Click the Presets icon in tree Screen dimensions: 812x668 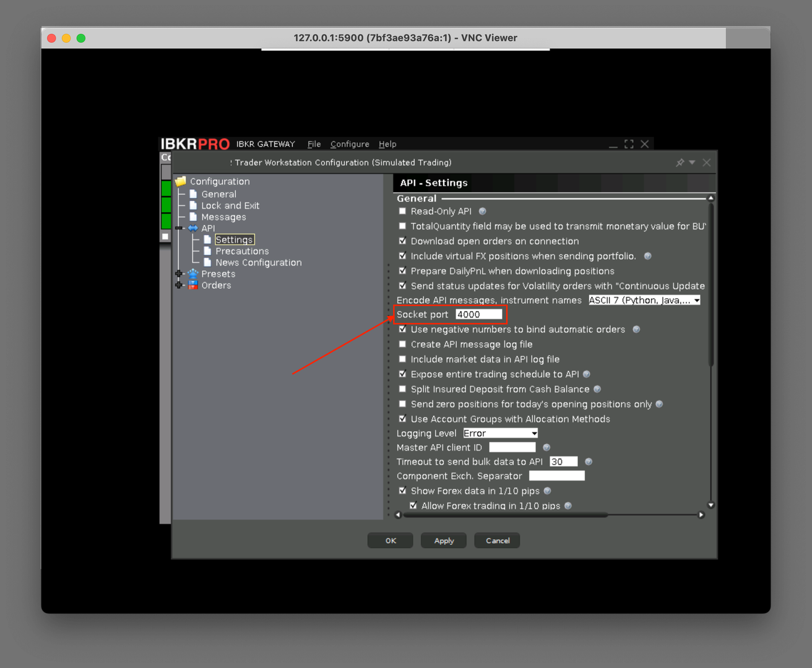193,274
